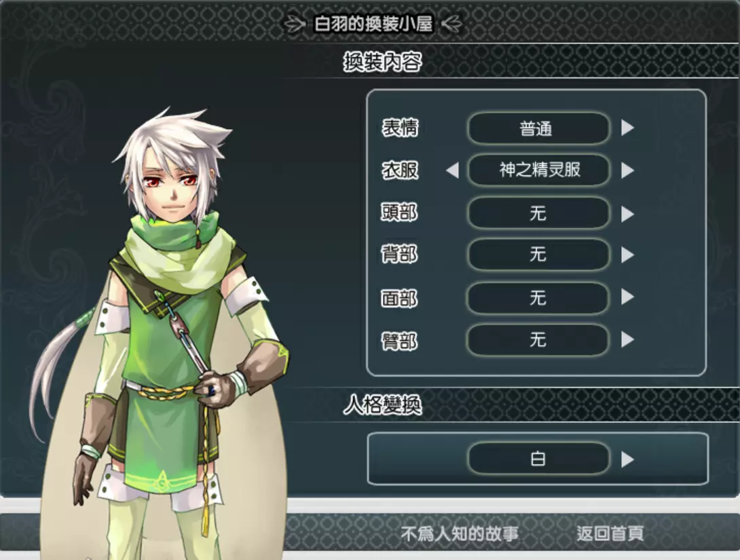740x560 pixels.
Task: Open 不為人知的故事 from bottom bar
Action: (x=459, y=534)
